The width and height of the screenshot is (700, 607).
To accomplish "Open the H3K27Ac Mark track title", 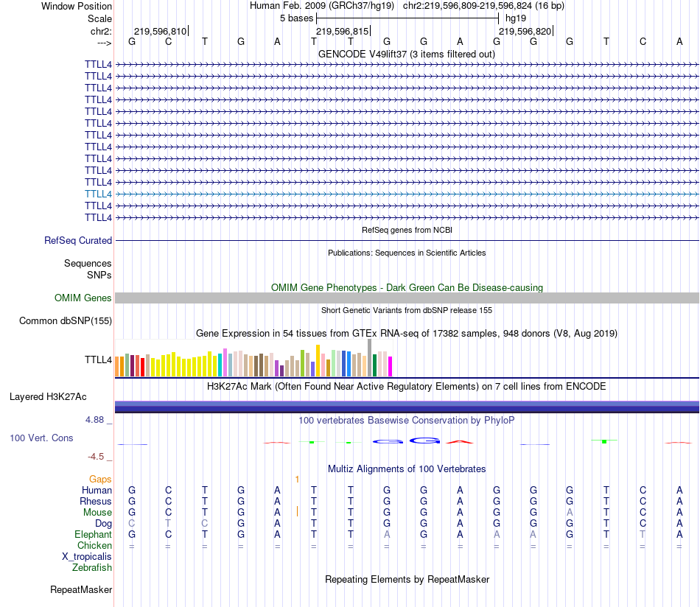I will click(x=406, y=387).
